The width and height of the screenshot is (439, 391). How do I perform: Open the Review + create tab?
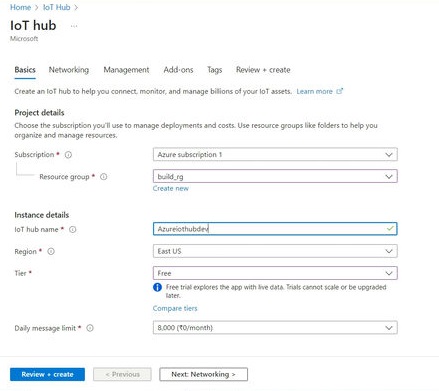(263, 70)
